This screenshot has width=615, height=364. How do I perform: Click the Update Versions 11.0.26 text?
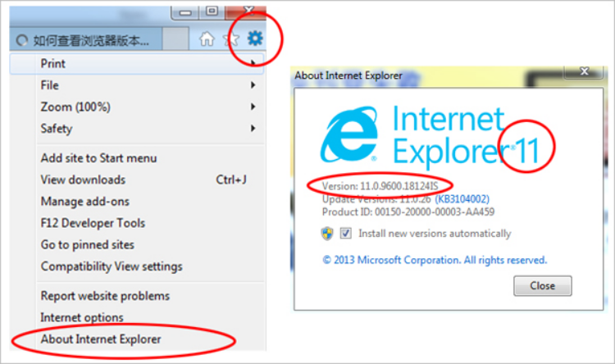click(376, 199)
